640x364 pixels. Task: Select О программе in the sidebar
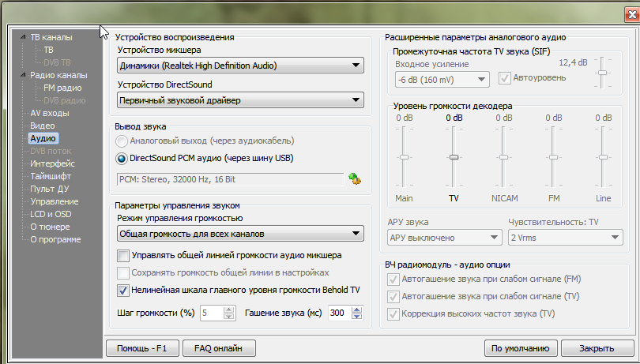pos(55,239)
